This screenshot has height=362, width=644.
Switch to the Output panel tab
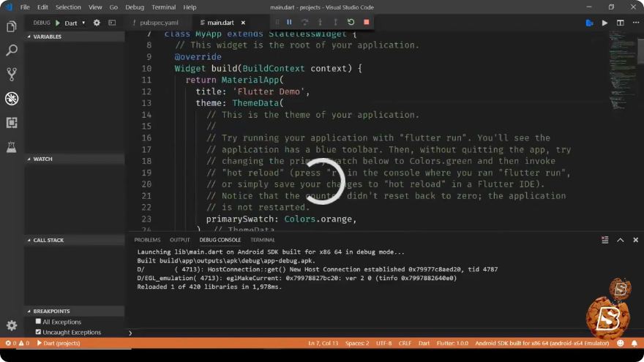(179, 240)
